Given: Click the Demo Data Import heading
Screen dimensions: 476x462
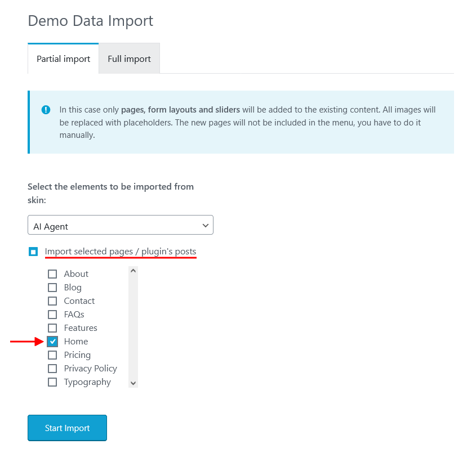Looking at the screenshot, I should (x=90, y=21).
